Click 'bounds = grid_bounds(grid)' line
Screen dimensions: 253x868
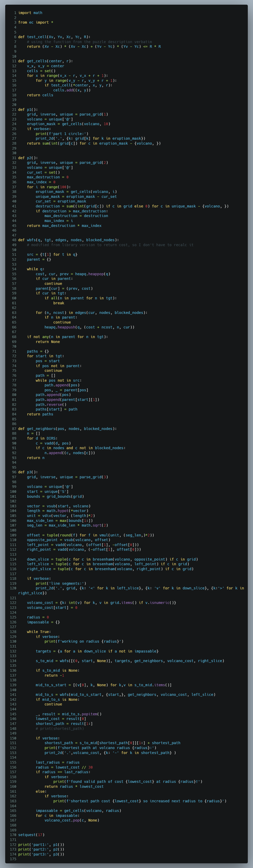pos(55,496)
